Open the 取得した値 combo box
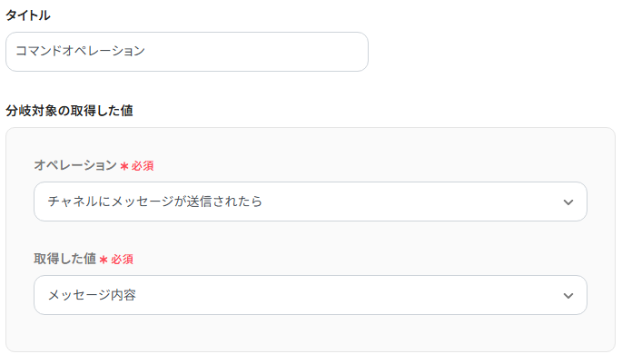Image resolution: width=622 pixels, height=364 pixels. tap(310, 295)
